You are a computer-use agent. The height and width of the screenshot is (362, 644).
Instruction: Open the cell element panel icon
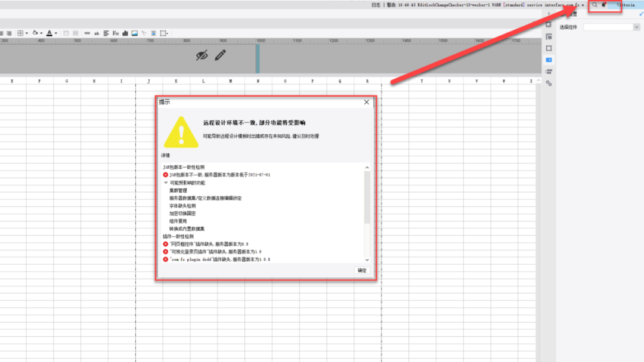pyautogui.click(x=549, y=25)
